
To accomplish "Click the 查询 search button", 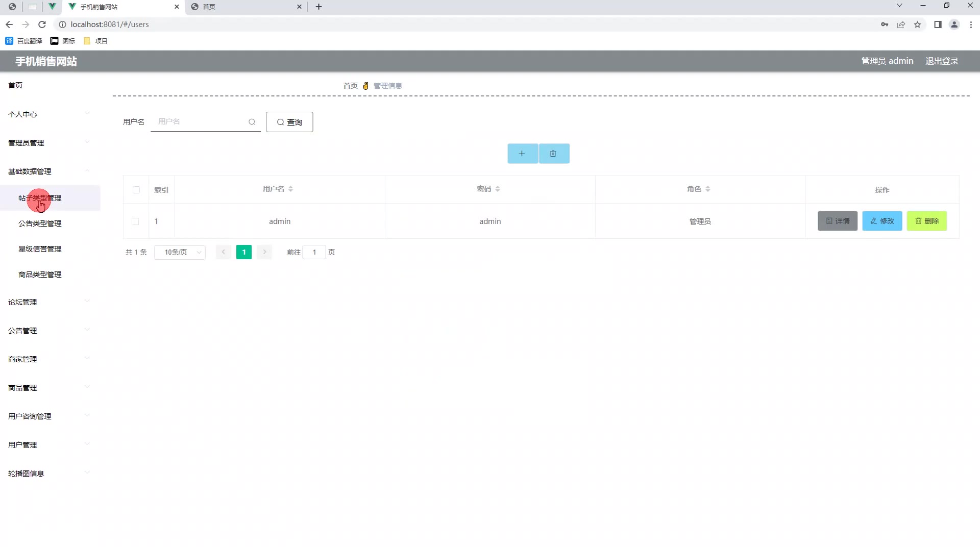I will pos(289,122).
